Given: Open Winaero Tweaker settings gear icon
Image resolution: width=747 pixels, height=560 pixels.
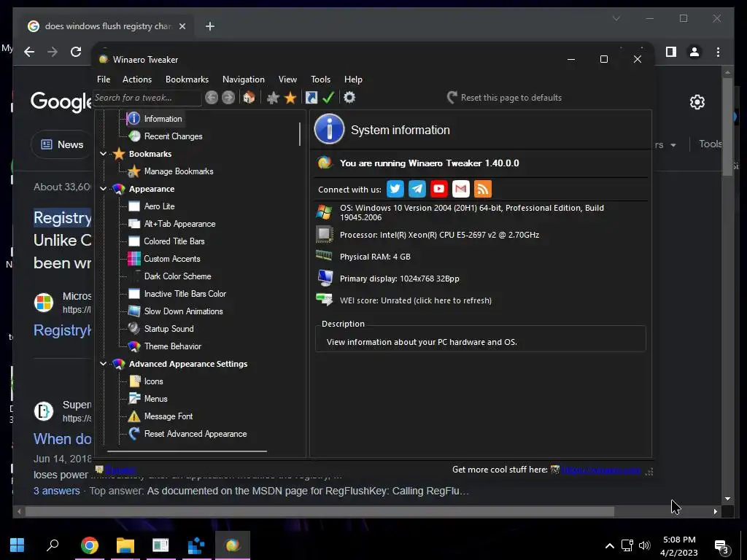Looking at the screenshot, I should [x=349, y=98].
